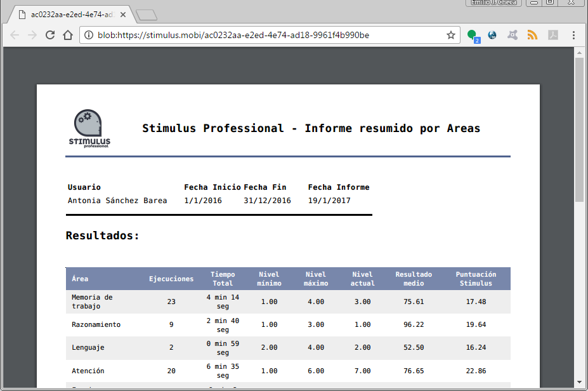Click the PDF extension icon
The height and width of the screenshot is (391, 588).
coord(552,35)
